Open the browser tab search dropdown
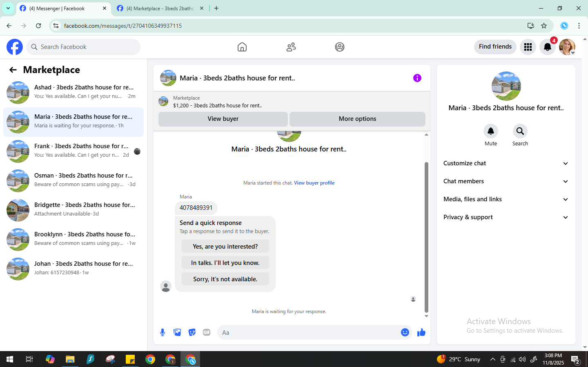 click(x=8, y=8)
